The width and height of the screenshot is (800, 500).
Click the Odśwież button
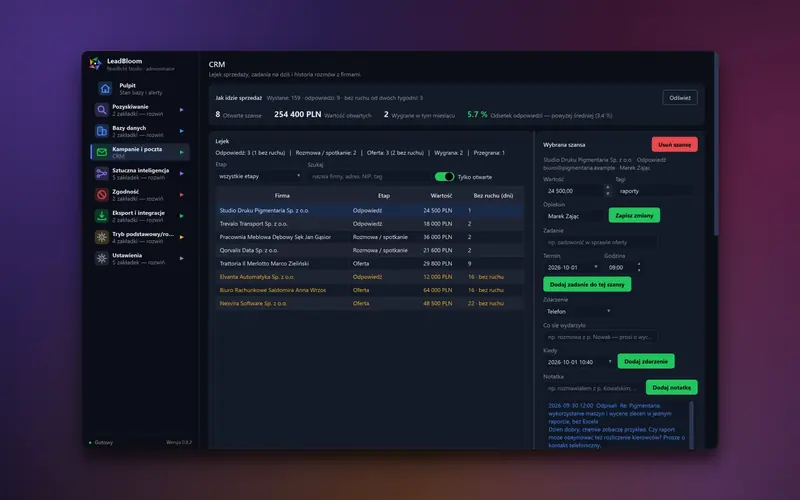680,97
